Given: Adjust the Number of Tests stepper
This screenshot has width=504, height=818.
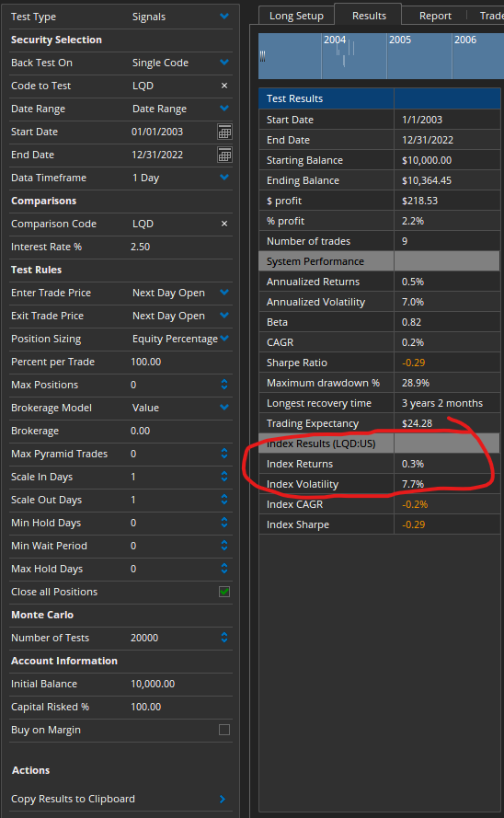Looking at the screenshot, I should (224, 638).
